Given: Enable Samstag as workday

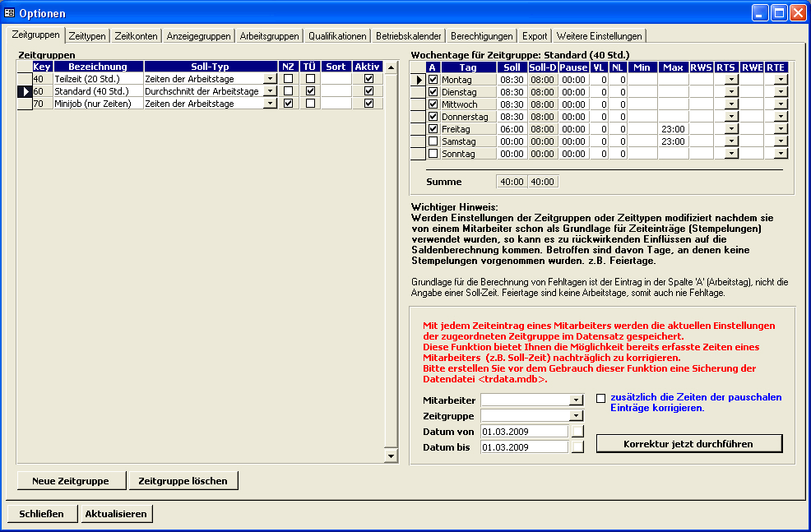Looking at the screenshot, I should pos(433,141).
